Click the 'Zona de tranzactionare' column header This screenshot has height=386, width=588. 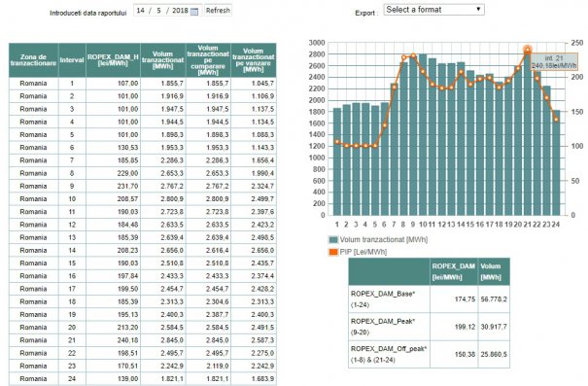pyautogui.click(x=33, y=60)
